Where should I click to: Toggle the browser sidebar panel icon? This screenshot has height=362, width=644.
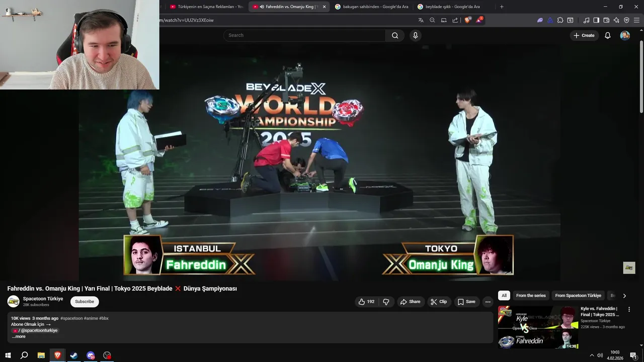point(596,20)
